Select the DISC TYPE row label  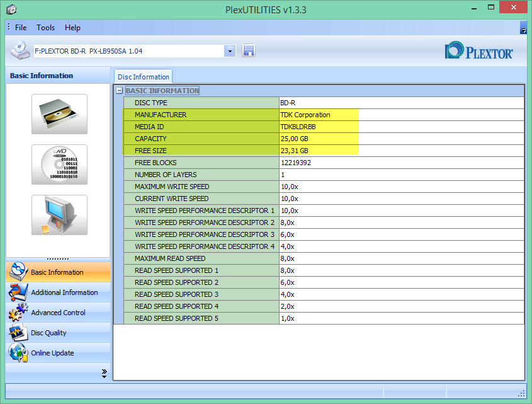[x=151, y=103]
